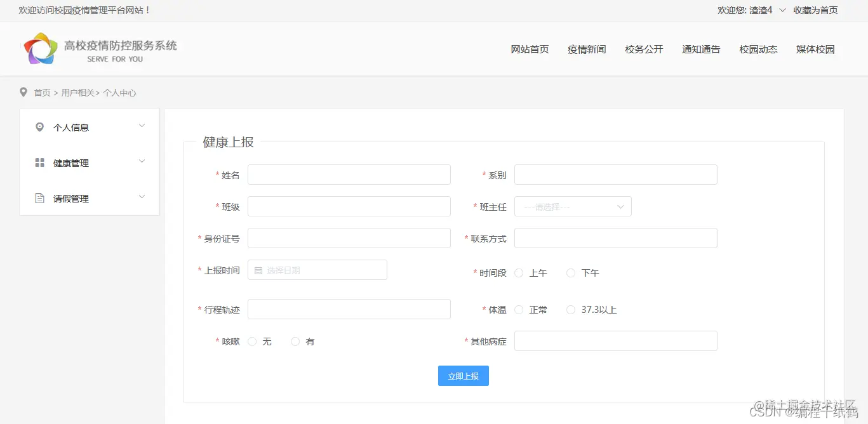Image resolution: width=868 pixels, height=424 pixels.
Task: Open 校园动态 in the navigation bar
Action: coord(758,49)
